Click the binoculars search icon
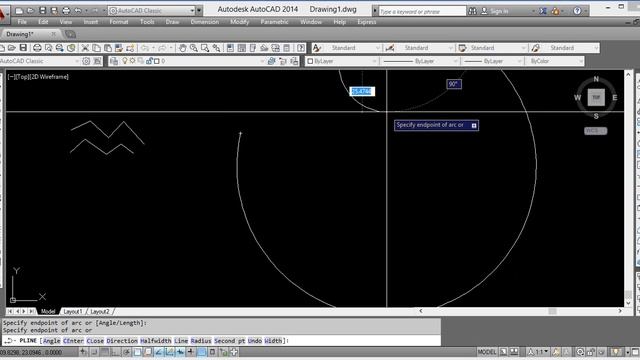Screen dimensions: 640x360 (472, 11)
